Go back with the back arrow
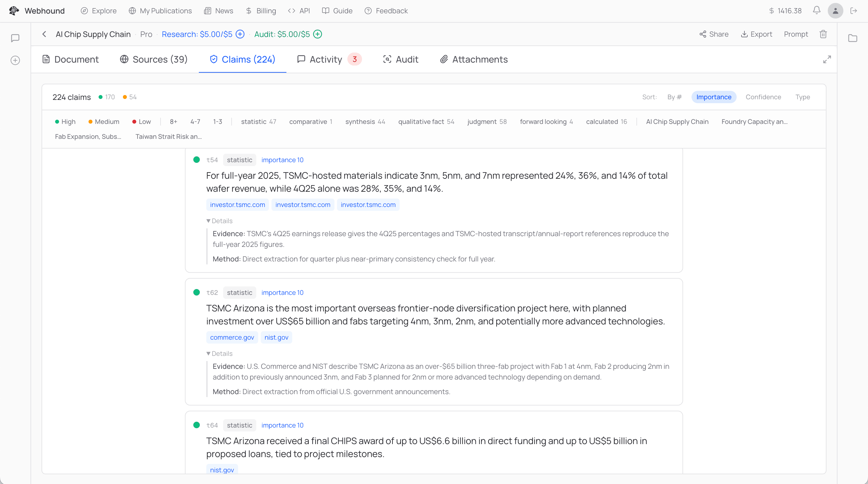868x484 pixels. [44, 34]
